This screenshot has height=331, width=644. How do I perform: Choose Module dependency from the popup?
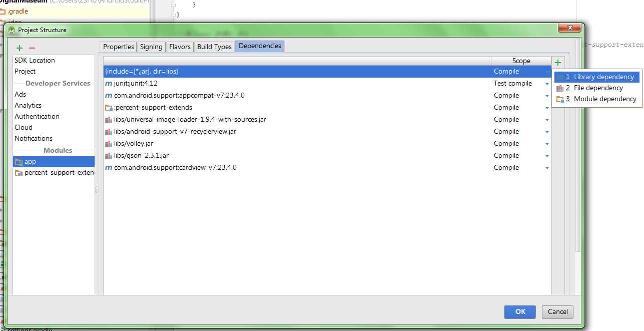(597, 99)
